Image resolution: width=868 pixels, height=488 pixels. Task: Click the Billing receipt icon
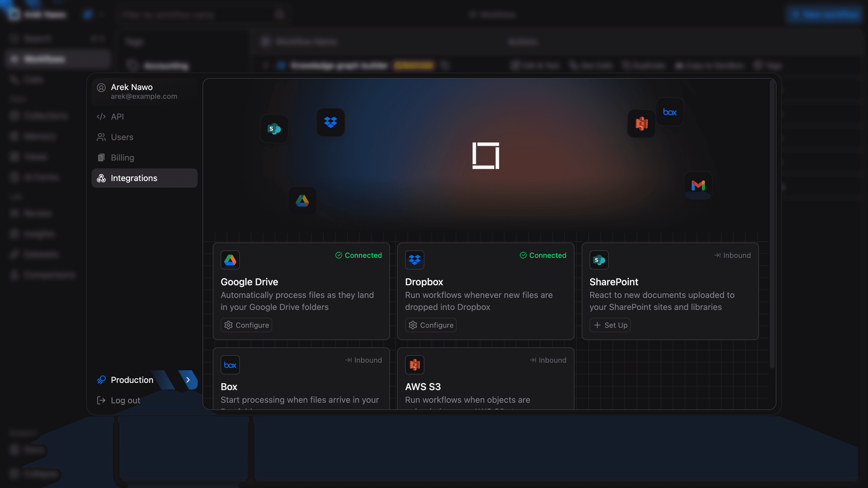click(x=101, y=158)
